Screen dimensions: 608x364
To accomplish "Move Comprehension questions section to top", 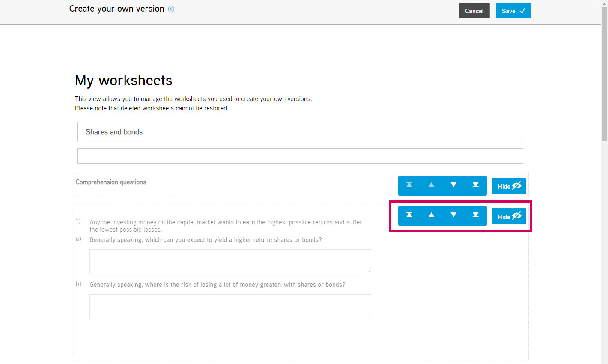I will click(409, 185).
